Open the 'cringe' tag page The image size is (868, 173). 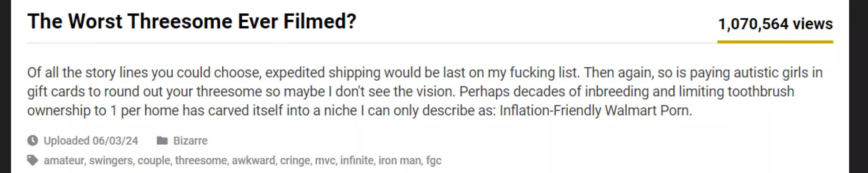click(x=295, y=160)
